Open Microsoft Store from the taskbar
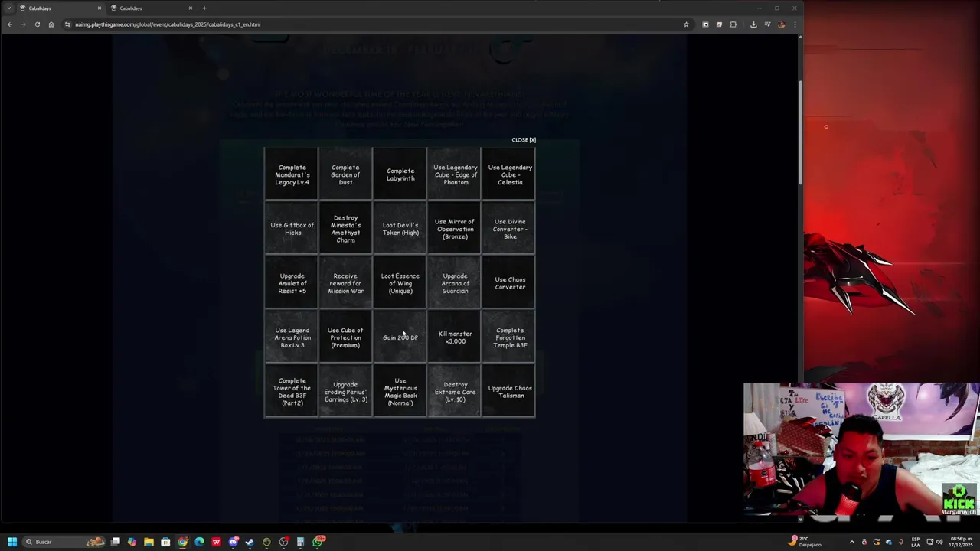This screenshot has width=980, height=551. pos(165,542)
